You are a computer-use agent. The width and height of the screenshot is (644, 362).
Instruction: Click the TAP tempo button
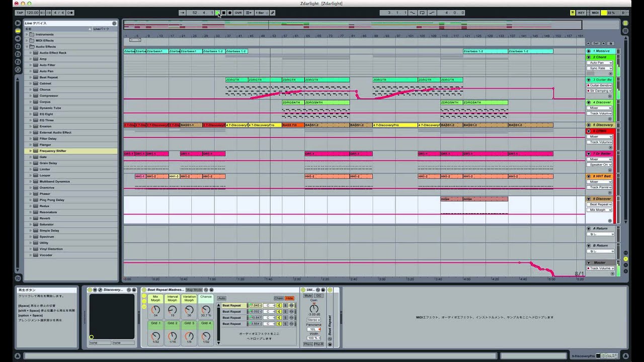(20, 13)
